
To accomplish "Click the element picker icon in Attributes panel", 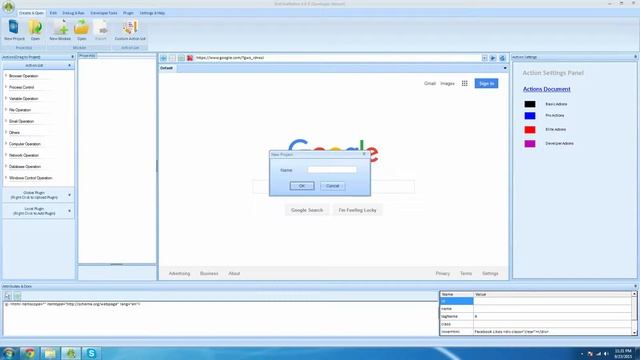I will tap(8, 296).
